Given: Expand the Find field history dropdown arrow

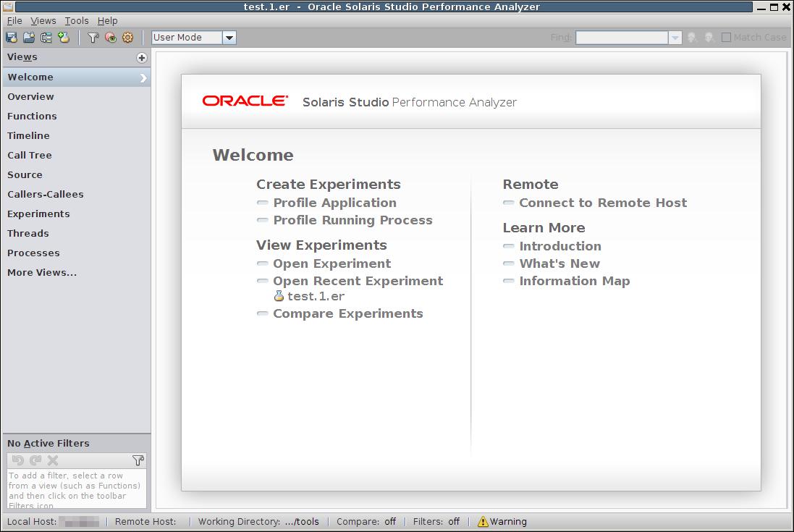Looking at the screenshot, I should [675, 38].
